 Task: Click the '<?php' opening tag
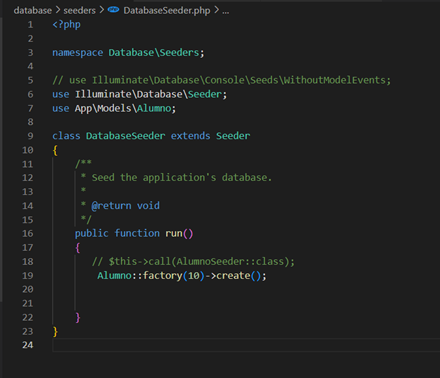tap(66, 25)
